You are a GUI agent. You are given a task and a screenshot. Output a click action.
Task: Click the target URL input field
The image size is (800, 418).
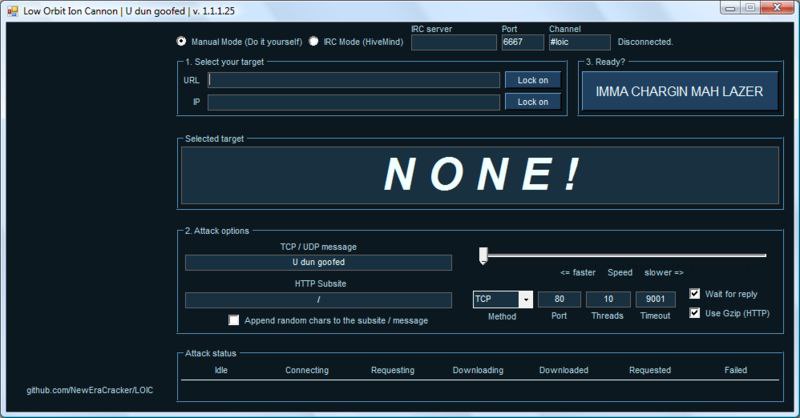353,80
